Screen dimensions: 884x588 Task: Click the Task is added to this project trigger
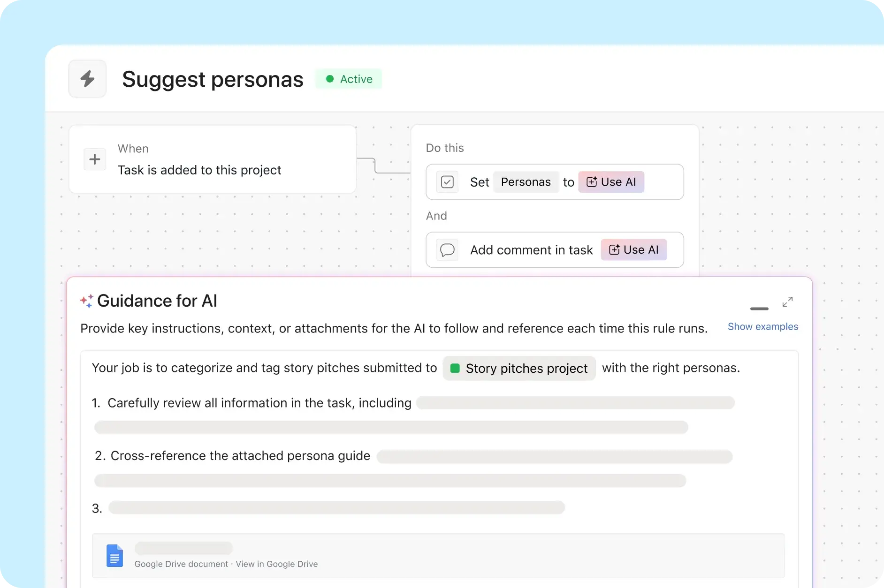click(199, 170)
